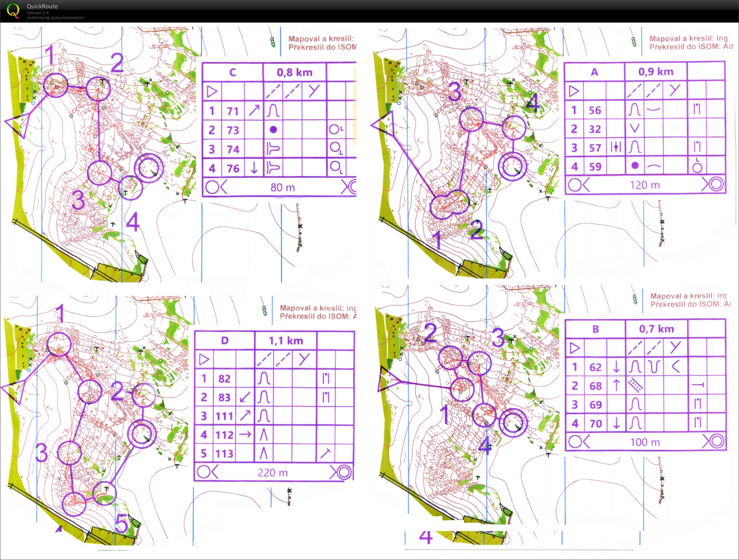Click the Y junction symbol in course B header row

click(x=675, y=347)
